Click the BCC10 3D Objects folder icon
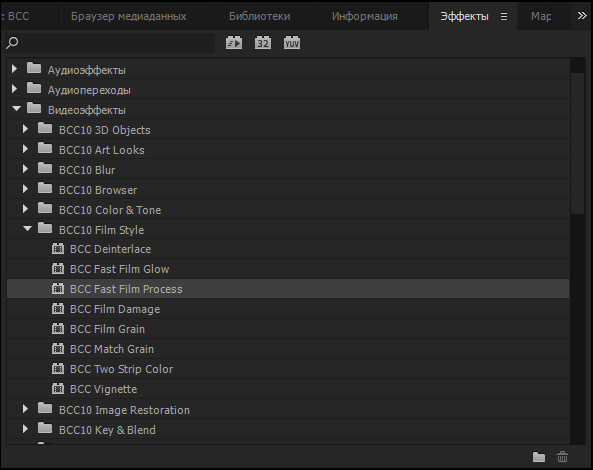Image resolution: width=593 pixels, height=470 pixels. point(45,129)
